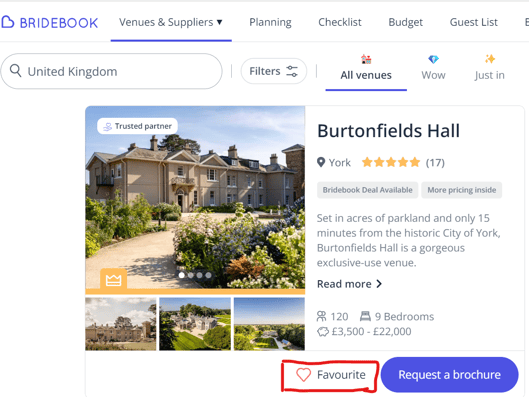Click the All venues castle icon
Screen dimensions: 529x397
pyautogui.click(x=366, y=59)
